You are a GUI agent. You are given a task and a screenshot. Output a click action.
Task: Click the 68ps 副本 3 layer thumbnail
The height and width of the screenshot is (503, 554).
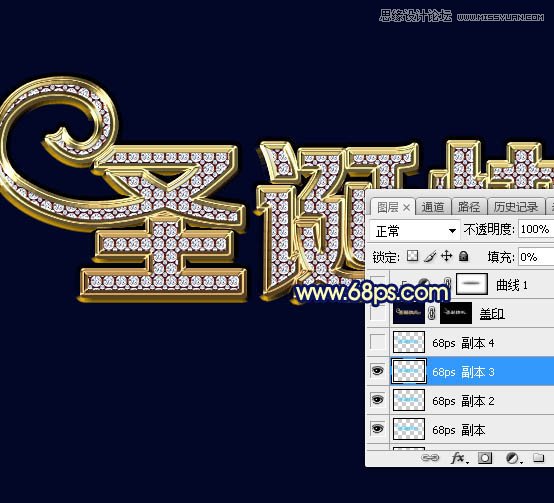(409, 371)
